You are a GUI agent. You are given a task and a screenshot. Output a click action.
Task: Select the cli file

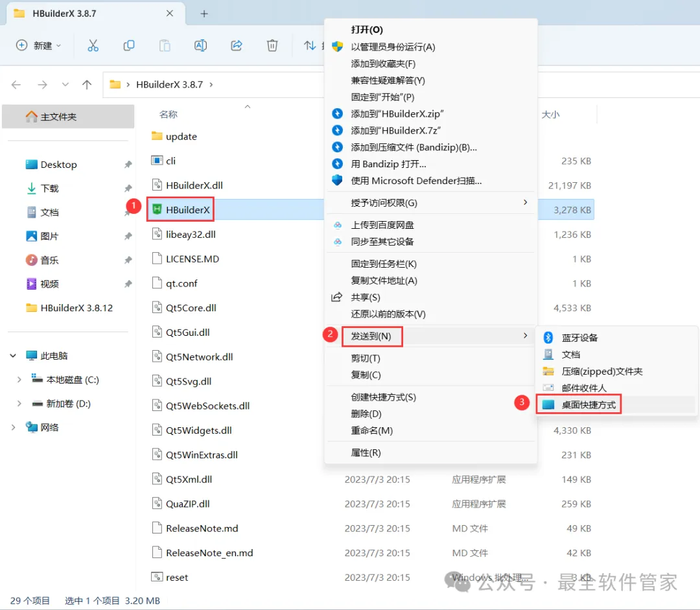(x=170, y=161)
